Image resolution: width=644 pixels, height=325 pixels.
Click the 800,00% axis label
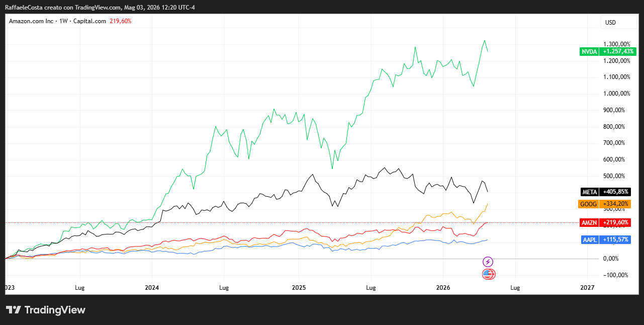click(x=613, y=127)
